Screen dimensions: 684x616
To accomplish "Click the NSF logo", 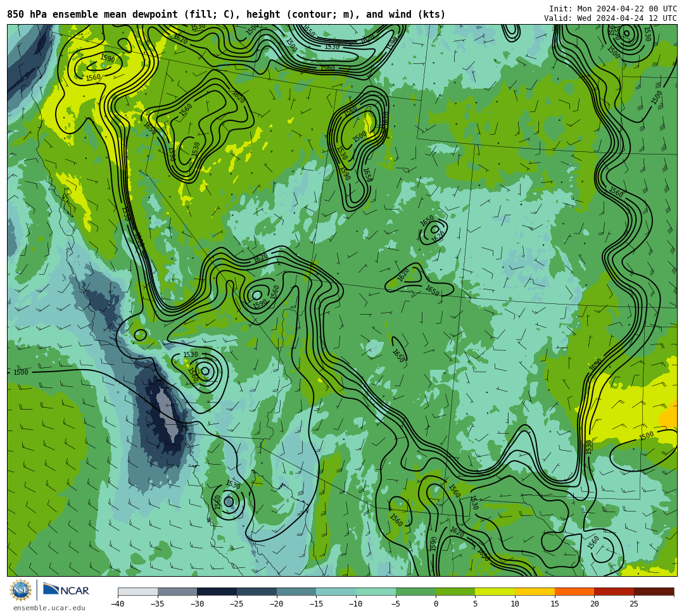I will pyautogui.click(x=21, y=590).
